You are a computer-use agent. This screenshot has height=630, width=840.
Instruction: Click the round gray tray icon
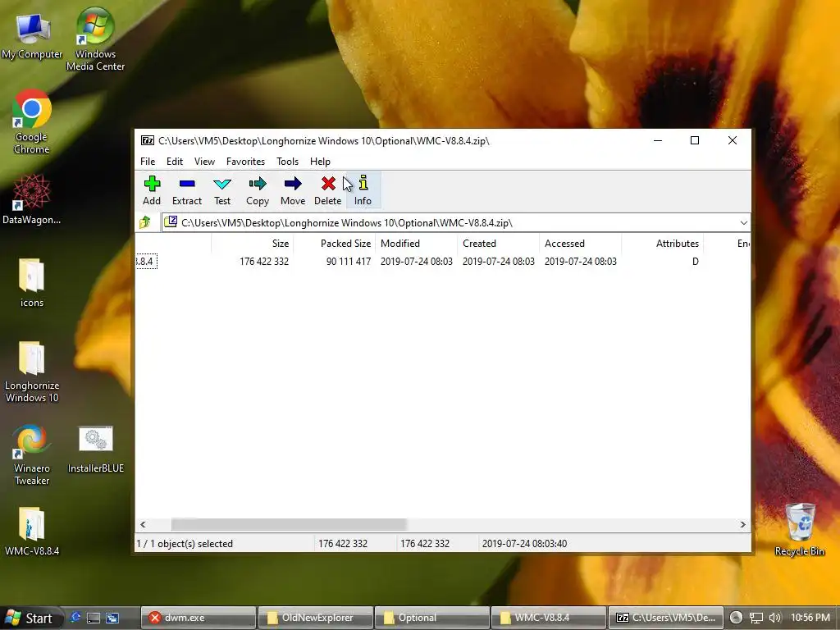pos(736,617)
